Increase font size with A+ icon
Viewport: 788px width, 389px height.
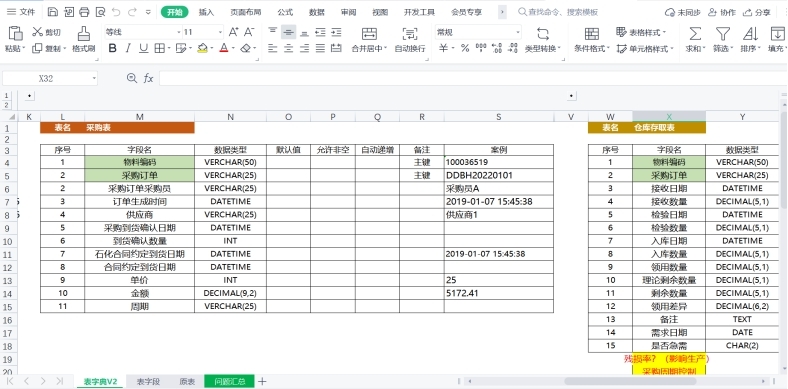point(233,32)
